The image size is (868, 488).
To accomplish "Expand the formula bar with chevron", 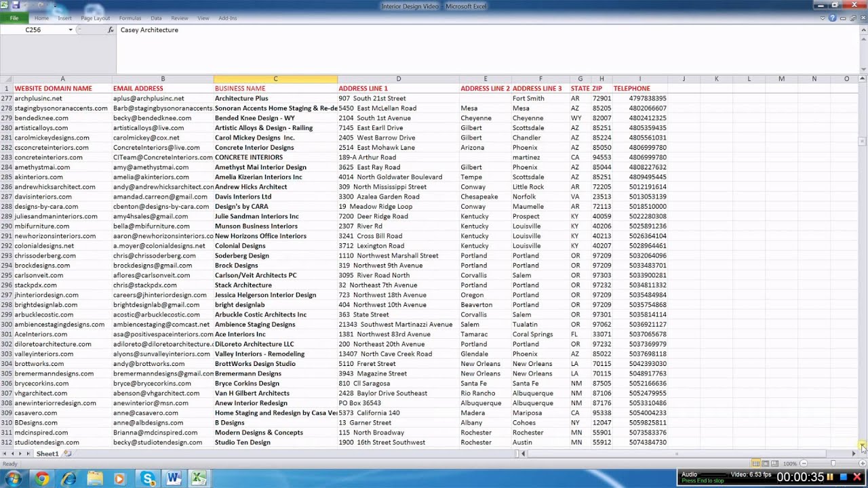I will click(x=863, y=30).
